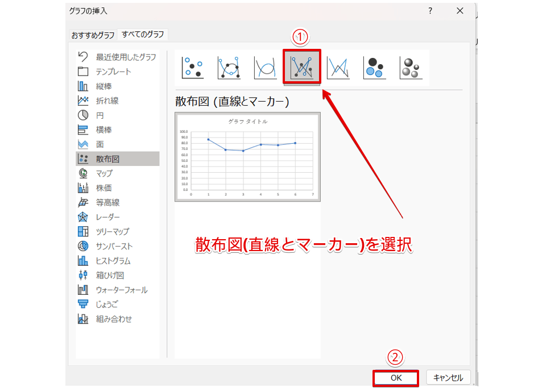Viewport: 534px width, 392px height.
Task: Open the 組み合わせ combo chart category
Action: point(114,319)
